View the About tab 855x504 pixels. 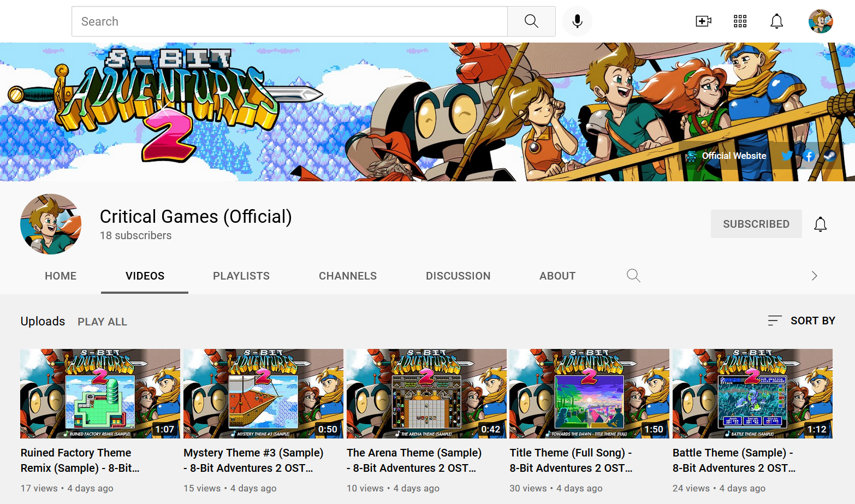click(x=557, y=276)
